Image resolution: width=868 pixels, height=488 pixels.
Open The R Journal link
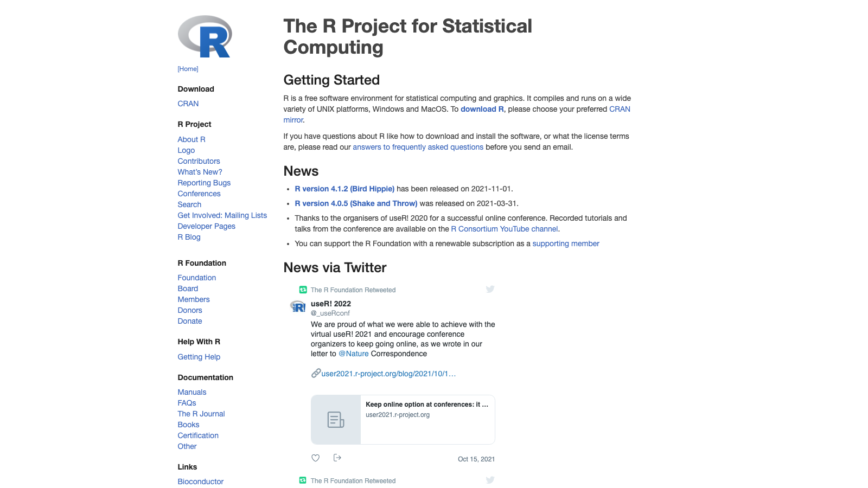pyautogui.click(x=201, y=414)
